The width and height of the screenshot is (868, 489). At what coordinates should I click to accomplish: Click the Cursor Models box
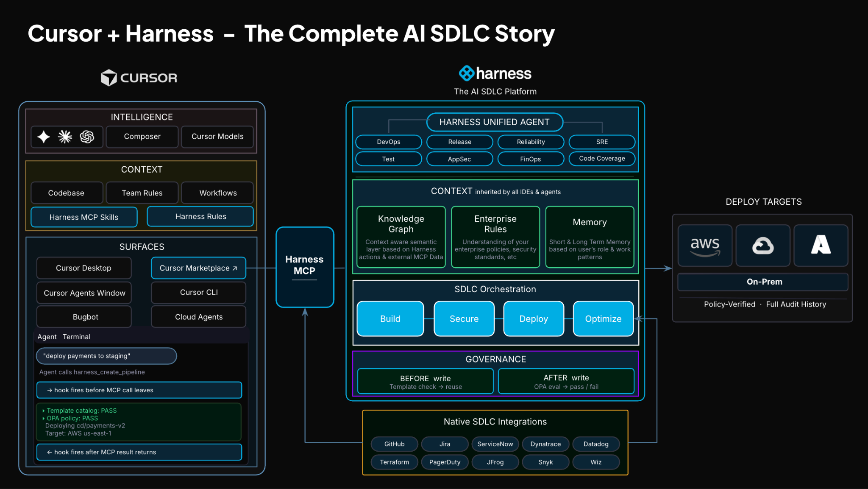(217, 137)
